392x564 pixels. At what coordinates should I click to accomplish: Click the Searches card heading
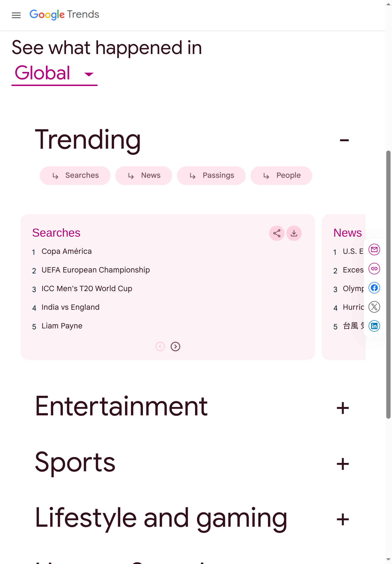[56, 233]
